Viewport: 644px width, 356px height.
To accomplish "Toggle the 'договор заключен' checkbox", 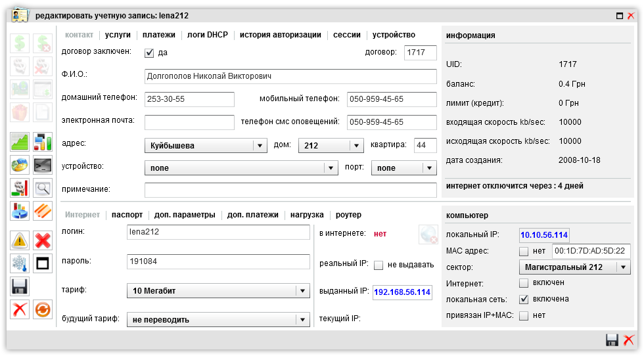I will 149,53.
